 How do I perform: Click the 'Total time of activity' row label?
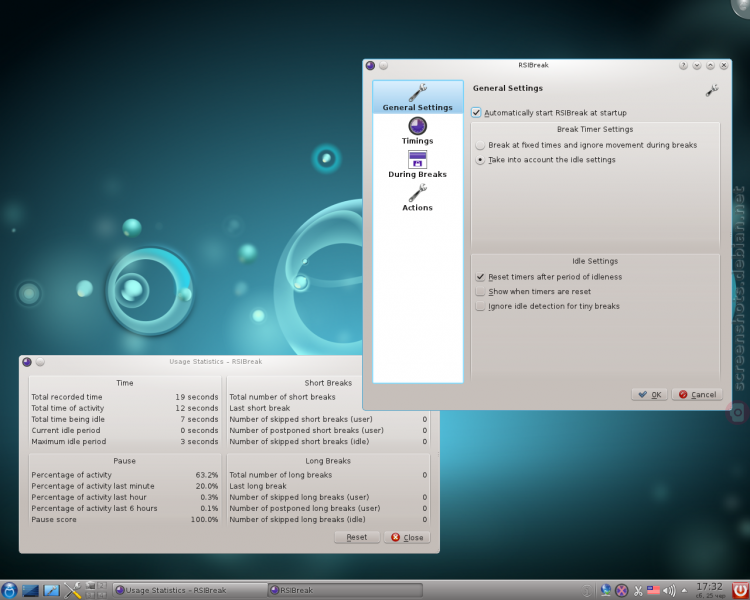(x=67, y=408)
